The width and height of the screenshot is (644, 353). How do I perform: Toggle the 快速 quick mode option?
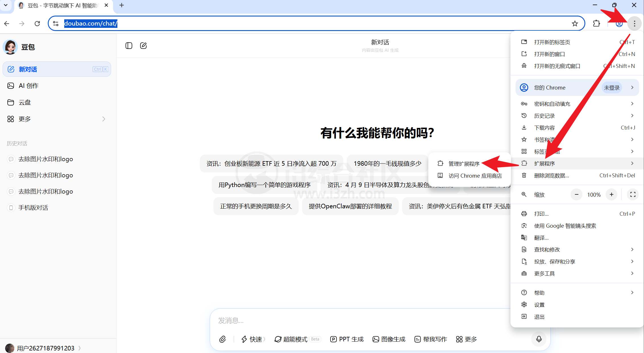point(253,339)
